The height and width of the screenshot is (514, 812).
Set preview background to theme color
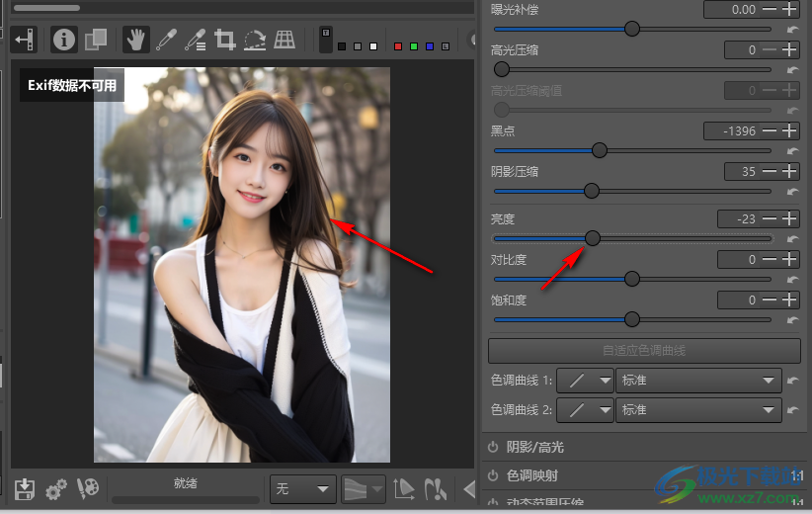pyautogui.click(x=326, y=40)
